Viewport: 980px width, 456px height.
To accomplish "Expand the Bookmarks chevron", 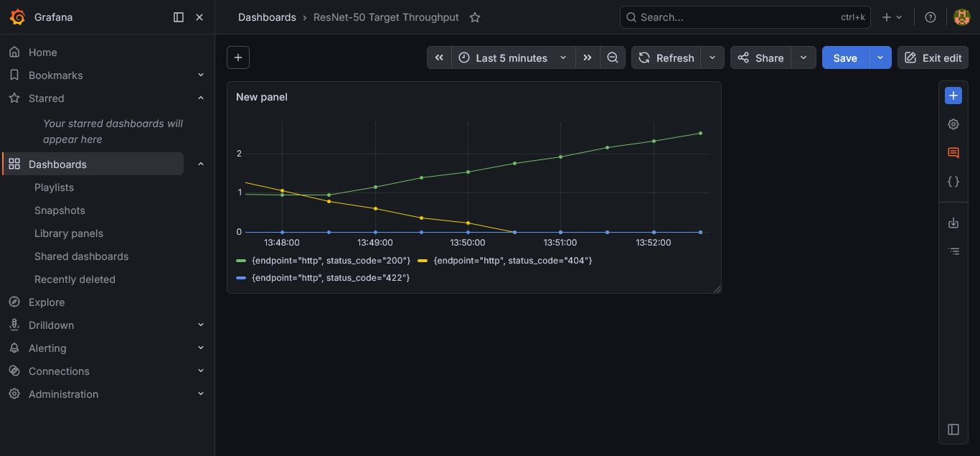I will (x=201, y=75).
